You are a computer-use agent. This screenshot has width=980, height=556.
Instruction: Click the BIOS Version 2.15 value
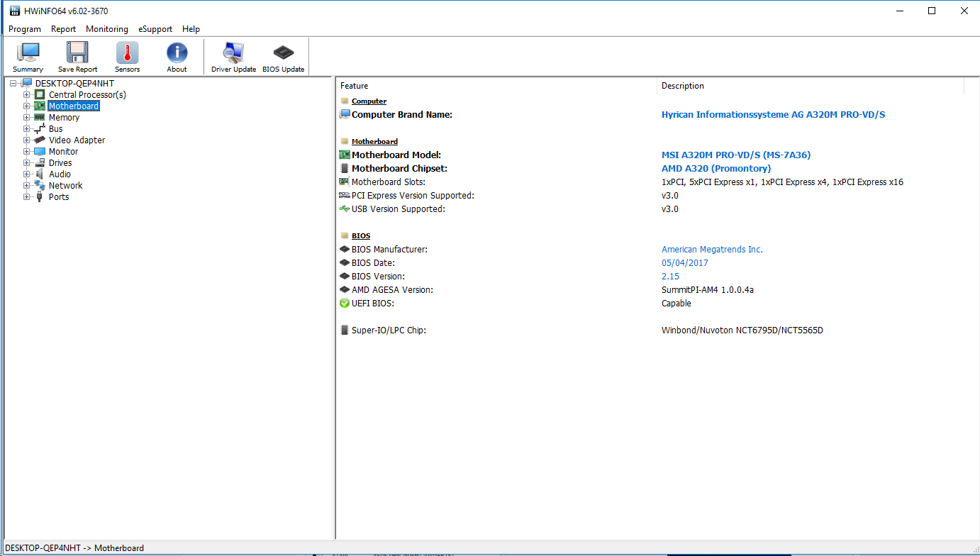point(671,277)
